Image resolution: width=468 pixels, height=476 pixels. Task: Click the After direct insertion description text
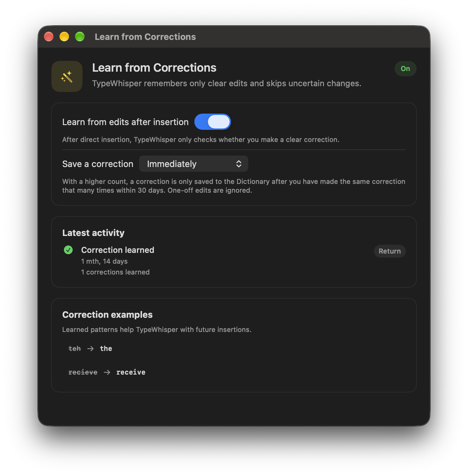pos(201,140)
